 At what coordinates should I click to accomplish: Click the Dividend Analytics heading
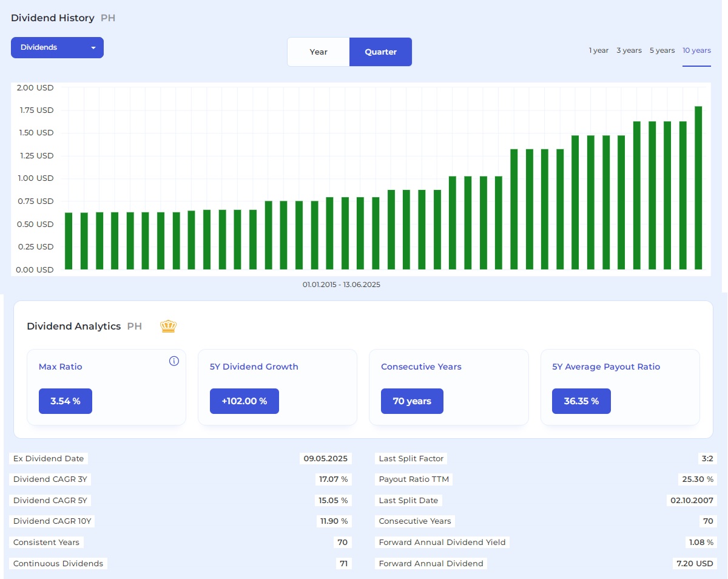[x=74, y=327]
